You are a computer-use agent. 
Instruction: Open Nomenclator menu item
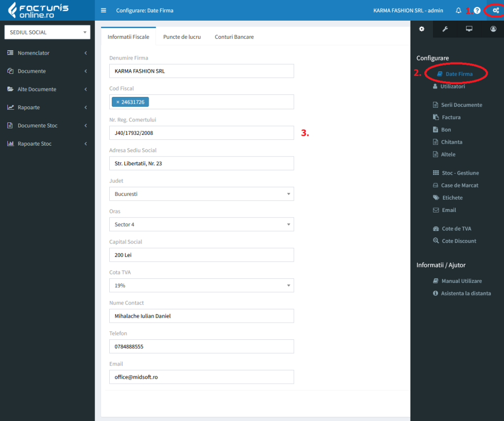[47, 53]
